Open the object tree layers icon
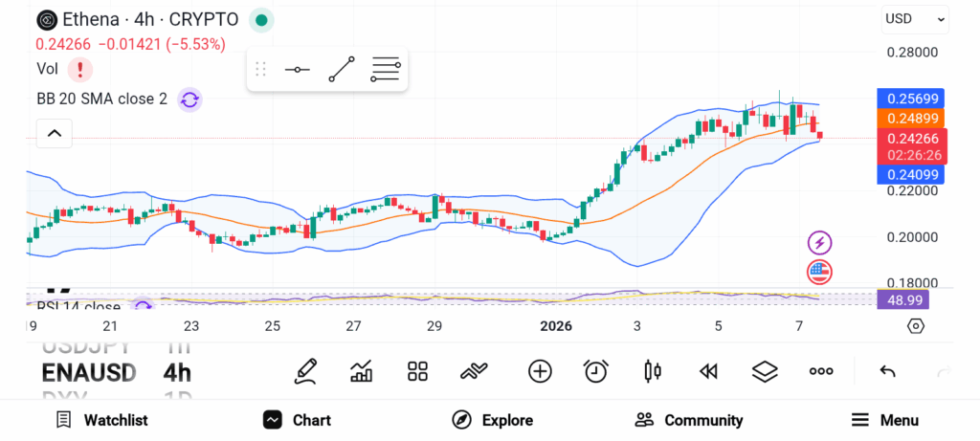980x441 pixels. [x=765, y=371]
